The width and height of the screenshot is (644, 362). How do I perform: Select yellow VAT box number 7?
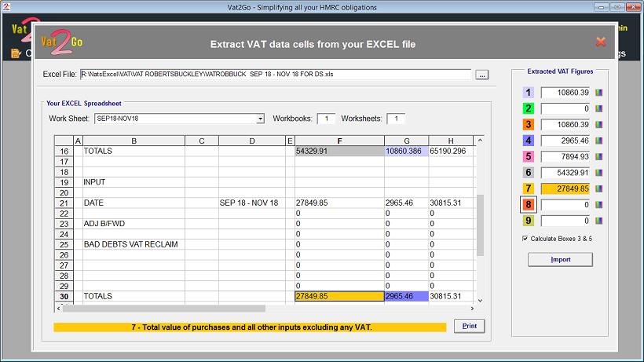[x=529, y=188]
